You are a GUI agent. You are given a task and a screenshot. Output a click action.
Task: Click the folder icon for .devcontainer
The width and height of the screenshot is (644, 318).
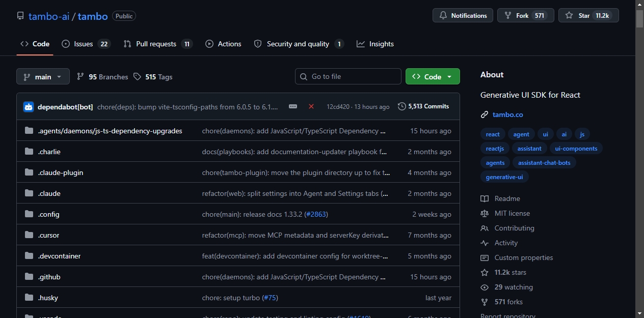click(29, 256)
